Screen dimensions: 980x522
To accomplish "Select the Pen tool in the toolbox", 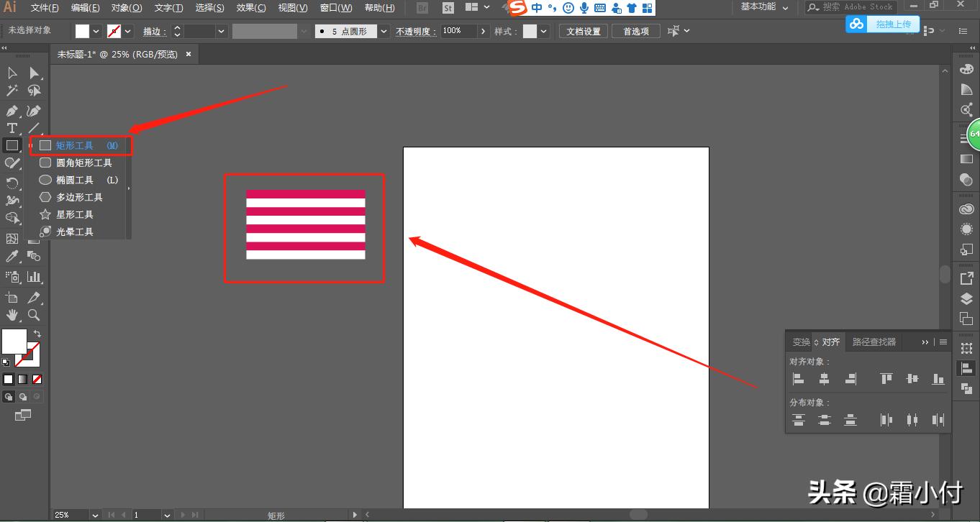I will (12, 111).
